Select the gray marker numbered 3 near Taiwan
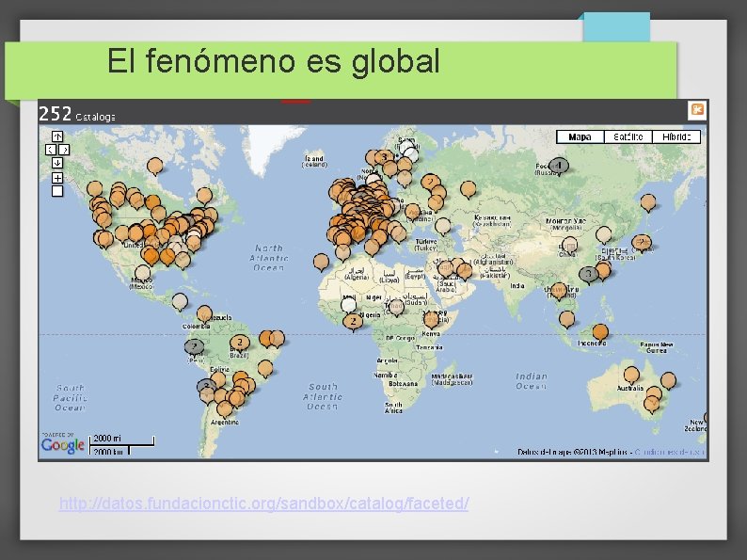The width and height of the screenshot is (747, 560). [588, 275]
